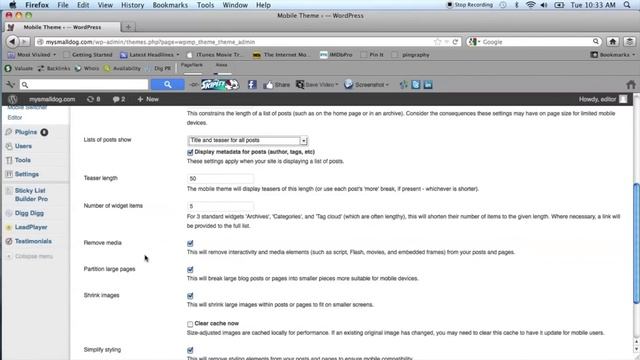Open the Most Visited bookmarks dropdown

(x=32, y=55)
